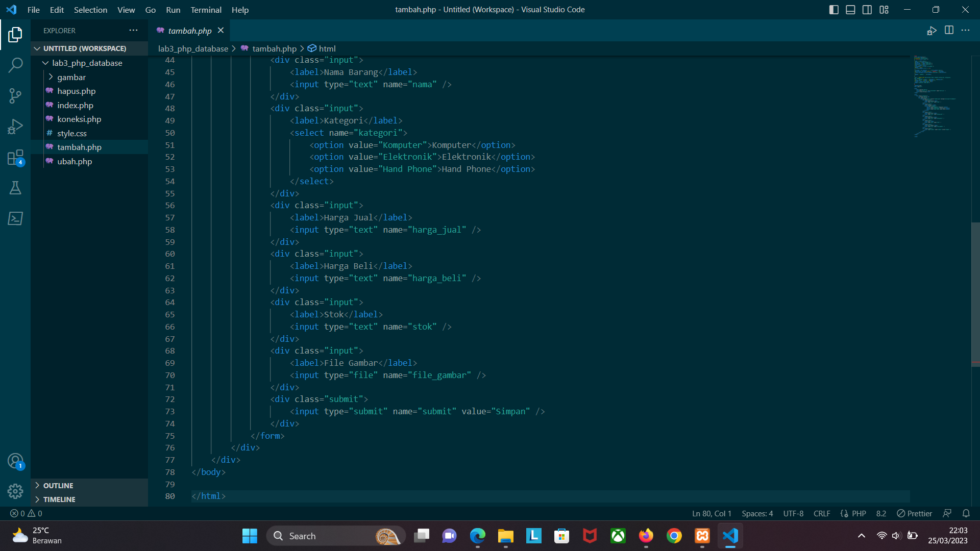Toggle the bottom panel visibility
Viewport: 980px width, 551px height.
[x=850, y=9]
